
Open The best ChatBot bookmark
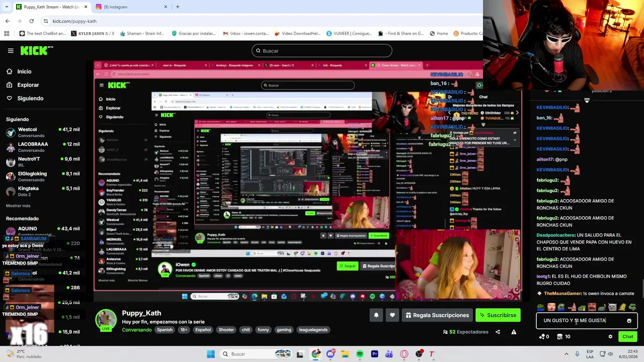pos(42,34)
